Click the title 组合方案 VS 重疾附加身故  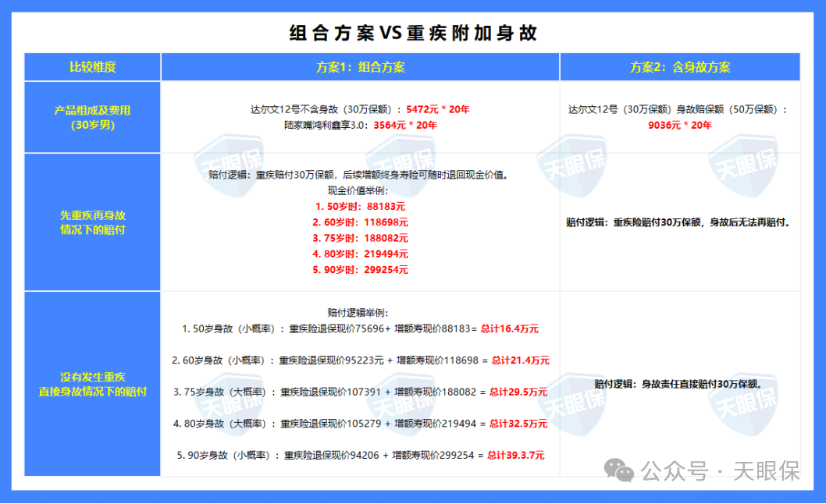[414, 33]
